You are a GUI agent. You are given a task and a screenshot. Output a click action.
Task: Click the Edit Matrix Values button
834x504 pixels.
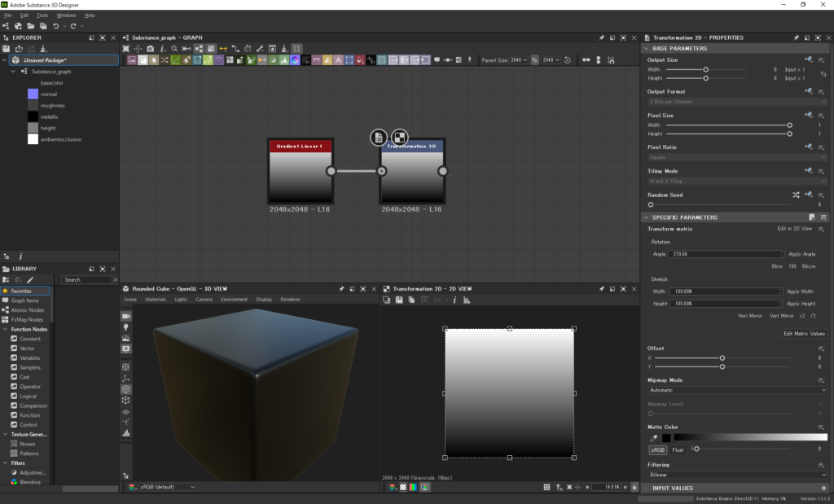tap(804, 334)
